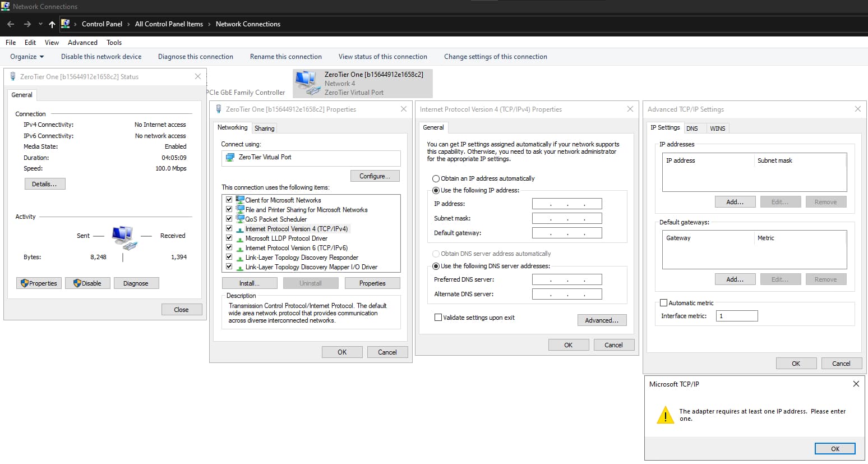Click the Interface metric input field

(x=736, y=316)
